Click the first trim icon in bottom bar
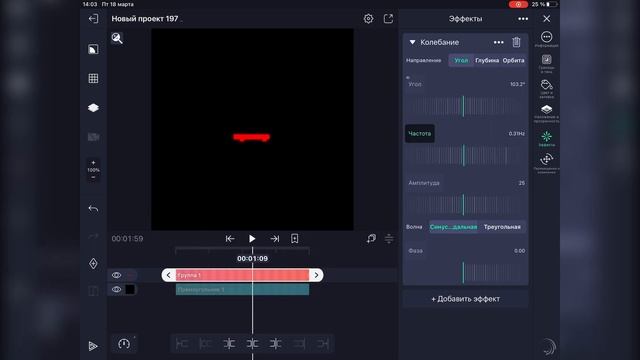The height and width of the screenshot is (360, 640). coord(182,344)
